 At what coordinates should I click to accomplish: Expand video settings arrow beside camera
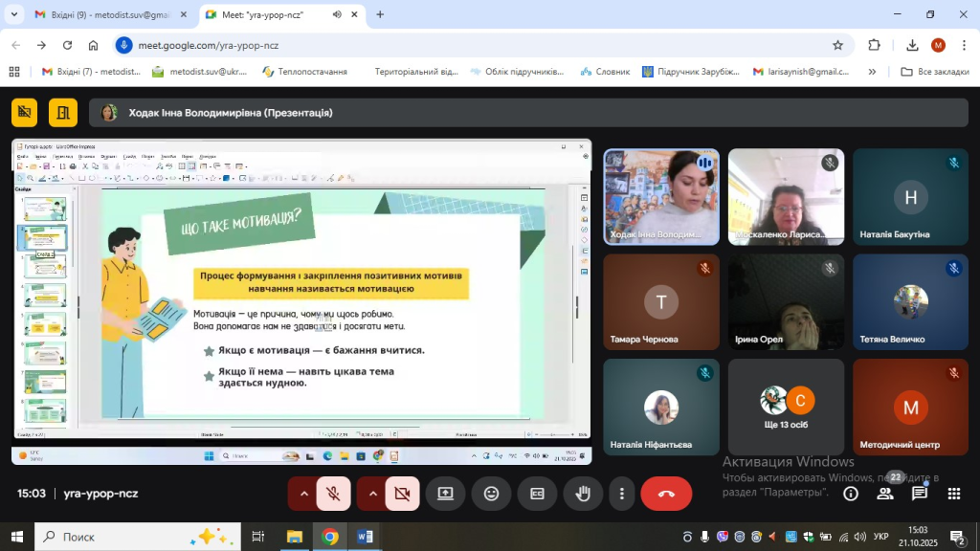(372, 494)
